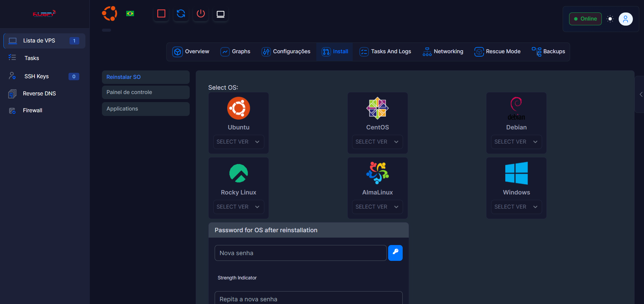644x304 pixels.
Task: Click the firewall icon in the sidebar
Action: point(12,111)
